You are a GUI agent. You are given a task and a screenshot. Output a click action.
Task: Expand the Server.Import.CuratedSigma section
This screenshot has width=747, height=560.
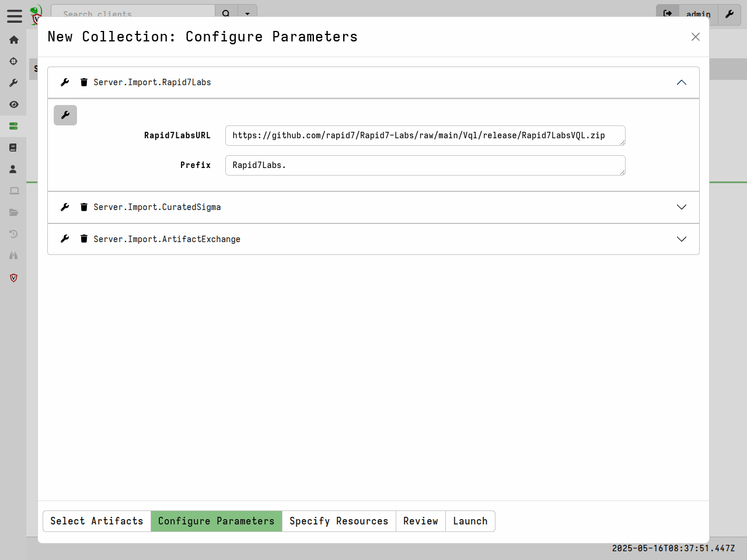(x=681, y=207)
